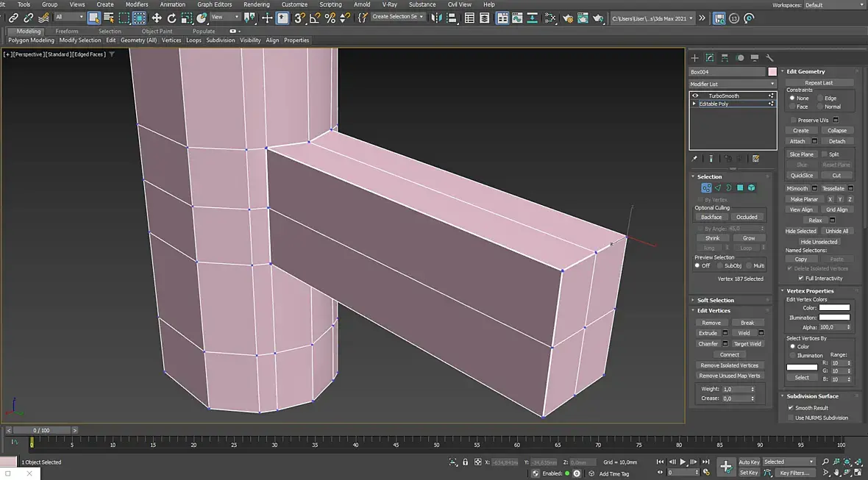Select the Rotate tool in toolbar
The height and width of the screenshot is (480, 868).
pos(171,18)
